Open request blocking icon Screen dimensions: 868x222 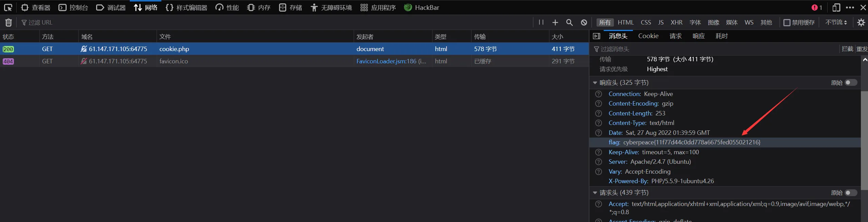pyautogui.click(x=584, y=22)
